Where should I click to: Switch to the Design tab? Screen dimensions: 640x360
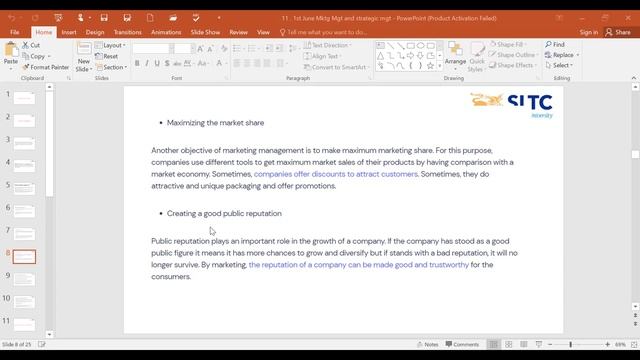coord(95,32)
